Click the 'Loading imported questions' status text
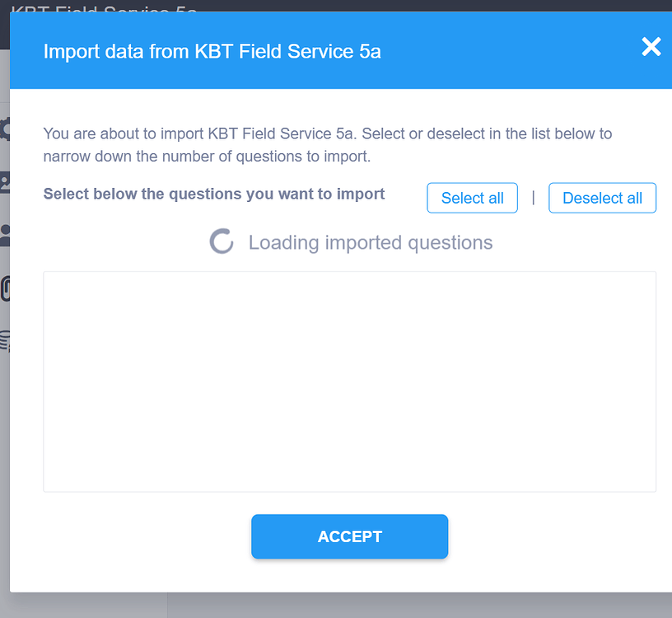The image size is (672, 618). (371, 242)
